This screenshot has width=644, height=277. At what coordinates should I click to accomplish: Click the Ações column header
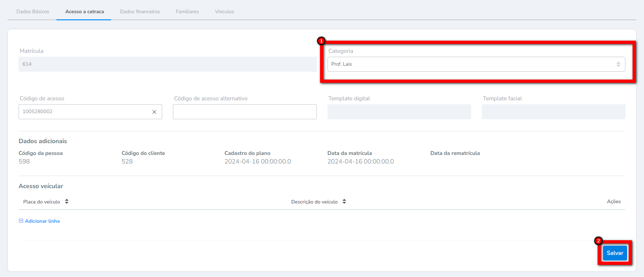coord(614,202)
